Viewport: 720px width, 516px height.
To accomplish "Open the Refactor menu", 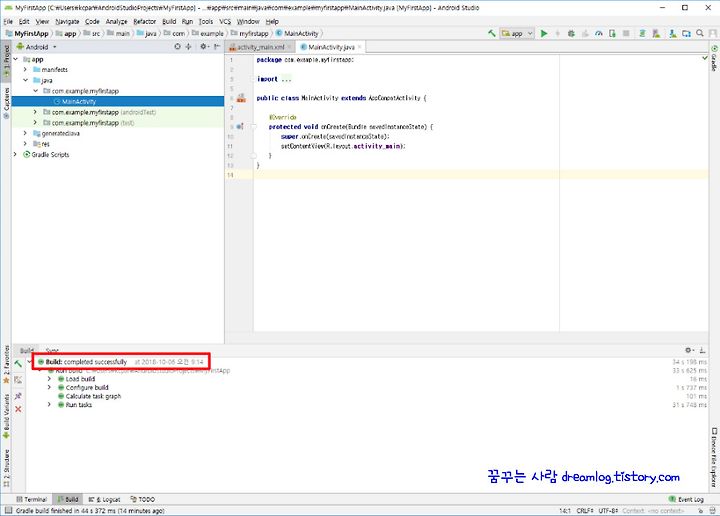I will (x=145, y=21).
